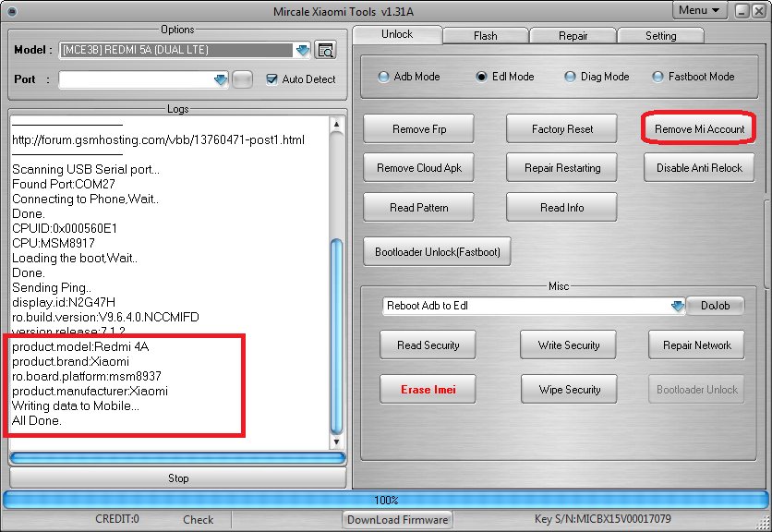Click 'CPUID:0x000560E1' log line

64,228
